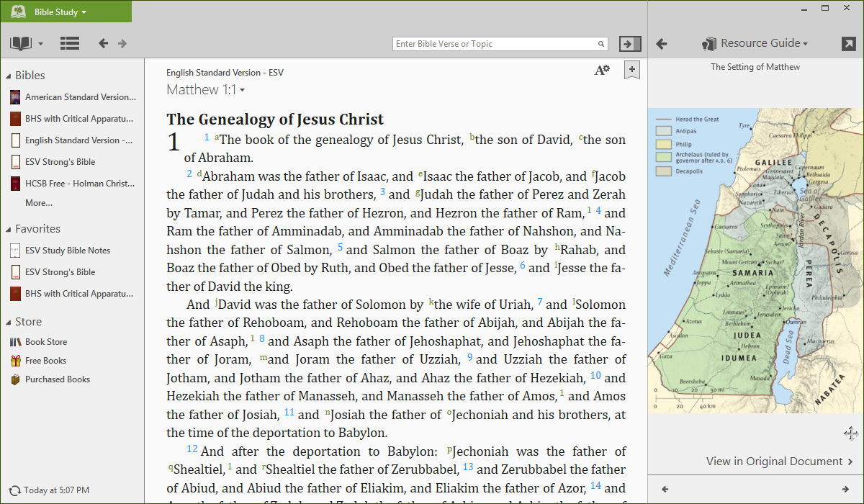Go back with the toolbar left arrow
Screen dimensions: 864x504
[x=104, y=44]
